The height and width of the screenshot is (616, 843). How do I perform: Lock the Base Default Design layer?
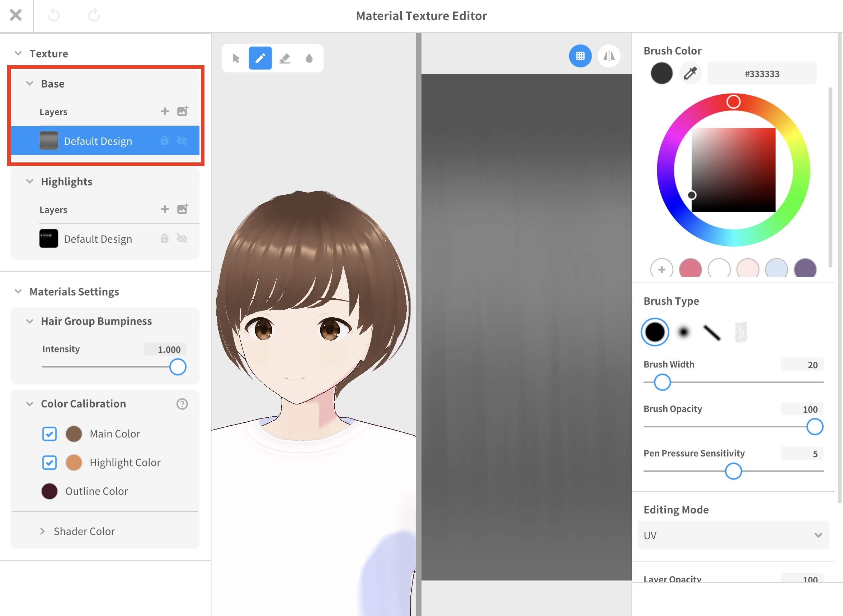click(165, 141)
